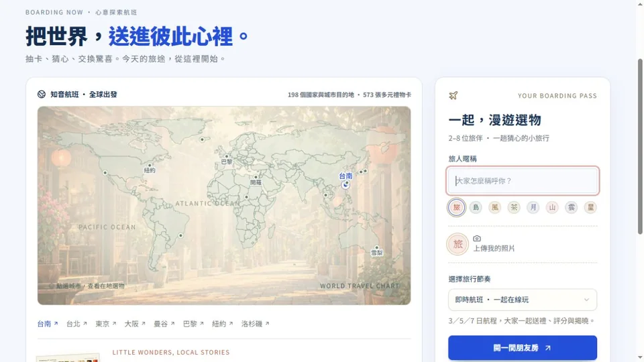Image resolution: width=644 pixels, height=362 pixels.
Task: Open the 台北 city link
Action: pyautogui.click(x=76, y=324)
